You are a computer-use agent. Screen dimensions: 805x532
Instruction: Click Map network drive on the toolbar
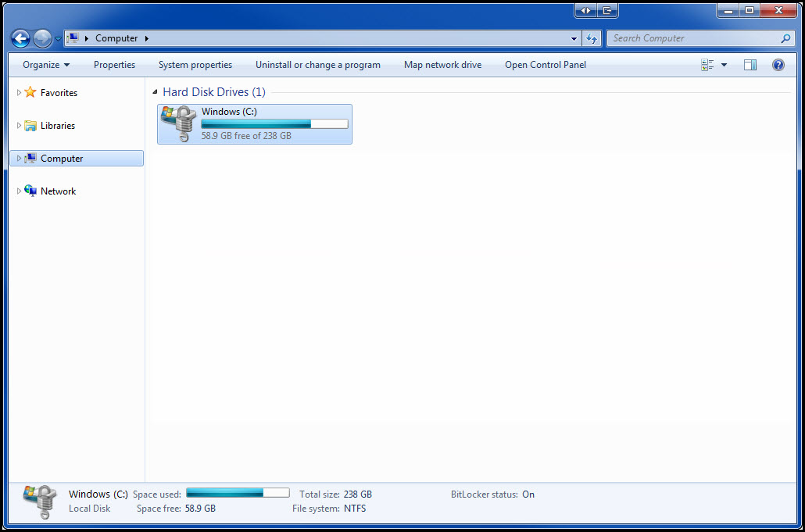[x=442, y=65]
